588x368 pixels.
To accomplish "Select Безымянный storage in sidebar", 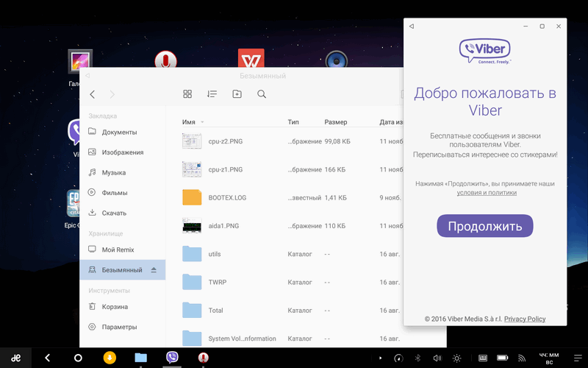I will (x=122, y=269).
